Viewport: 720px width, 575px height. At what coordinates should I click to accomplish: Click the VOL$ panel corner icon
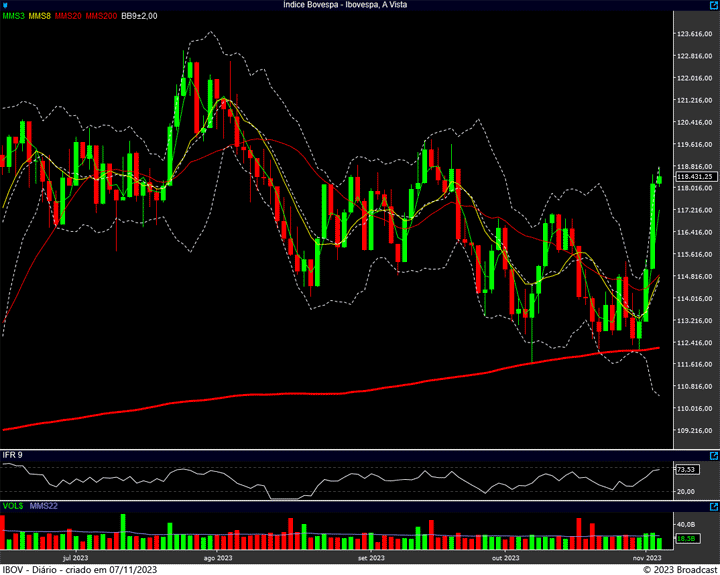[713, 506]
